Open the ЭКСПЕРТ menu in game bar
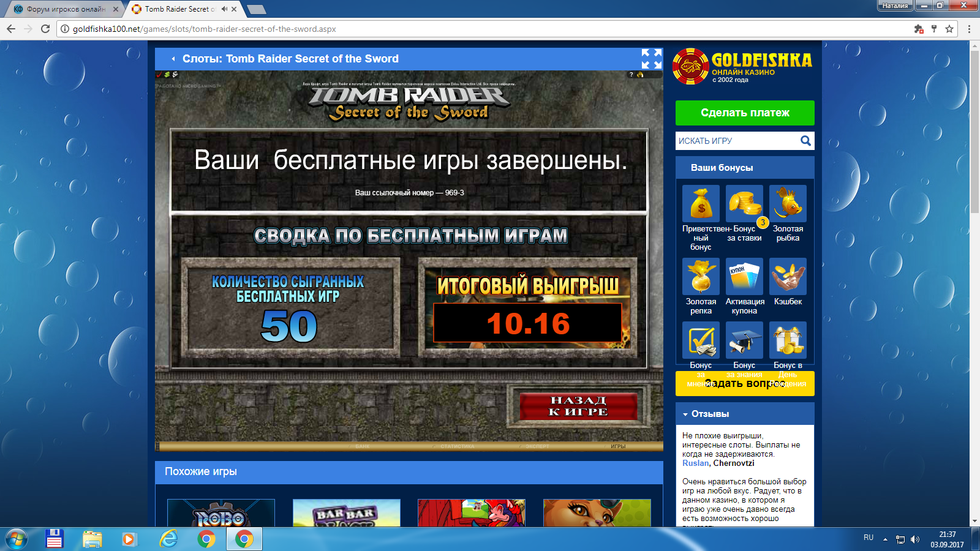980x551 pixels. click(x=537, y=446)
